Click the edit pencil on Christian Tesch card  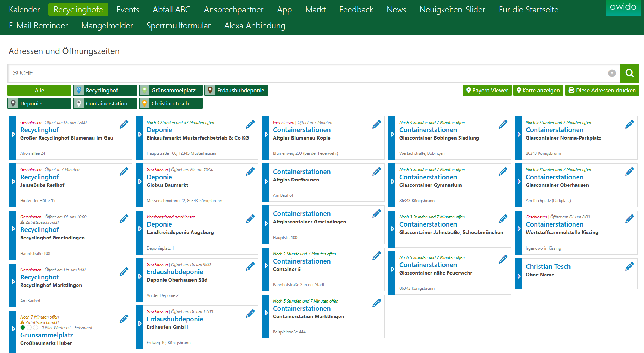629,267
